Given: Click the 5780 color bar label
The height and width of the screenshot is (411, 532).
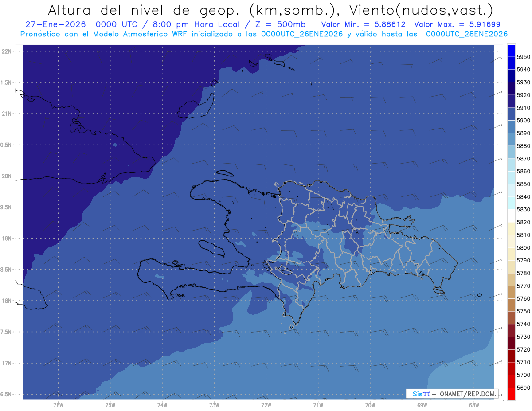Looking at the screenshot, I should click(x=523, y=273).
